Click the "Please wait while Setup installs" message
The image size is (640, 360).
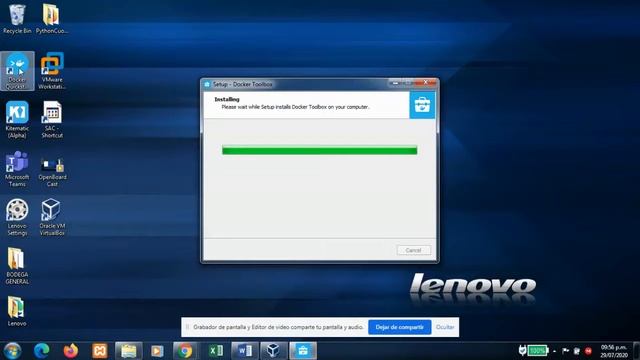(x=295, y=107)
